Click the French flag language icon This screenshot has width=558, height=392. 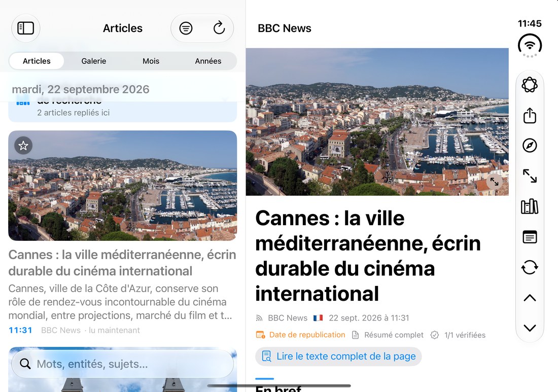tap(318, 317)
